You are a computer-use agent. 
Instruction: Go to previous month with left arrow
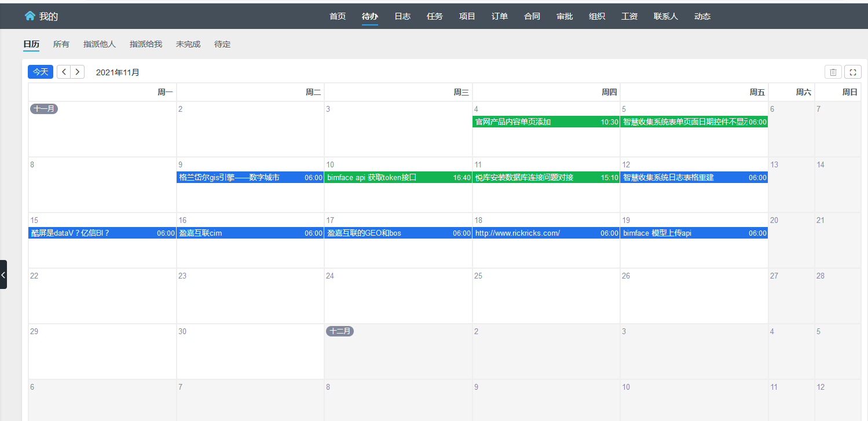click(x=64, y=72)
